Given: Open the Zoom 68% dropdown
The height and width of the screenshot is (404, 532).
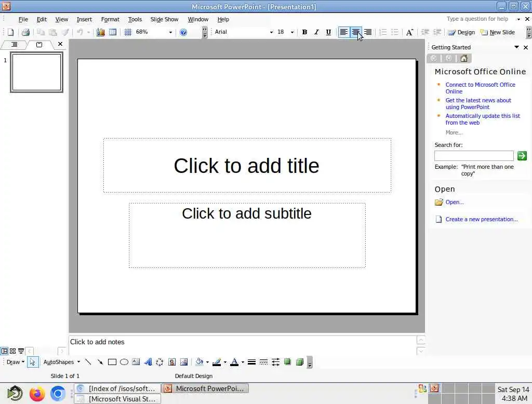Looking at the screenshot, I should (x=170, y=32).
